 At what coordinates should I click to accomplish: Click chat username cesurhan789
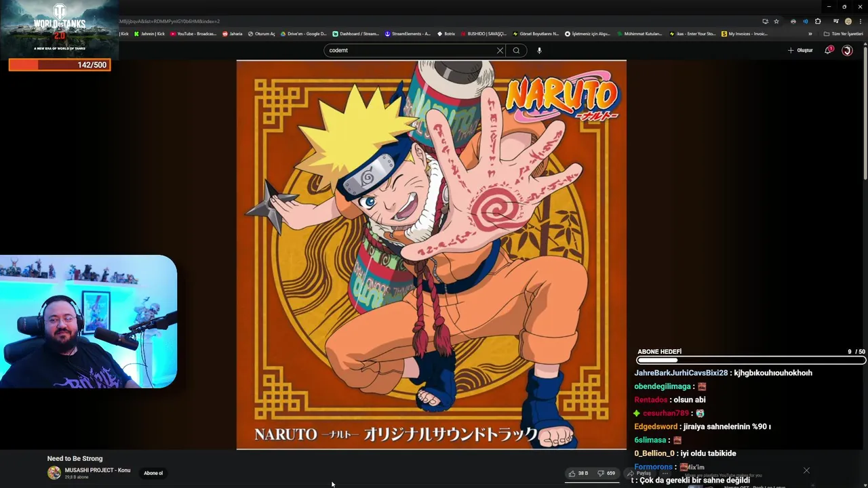[665, 413]
